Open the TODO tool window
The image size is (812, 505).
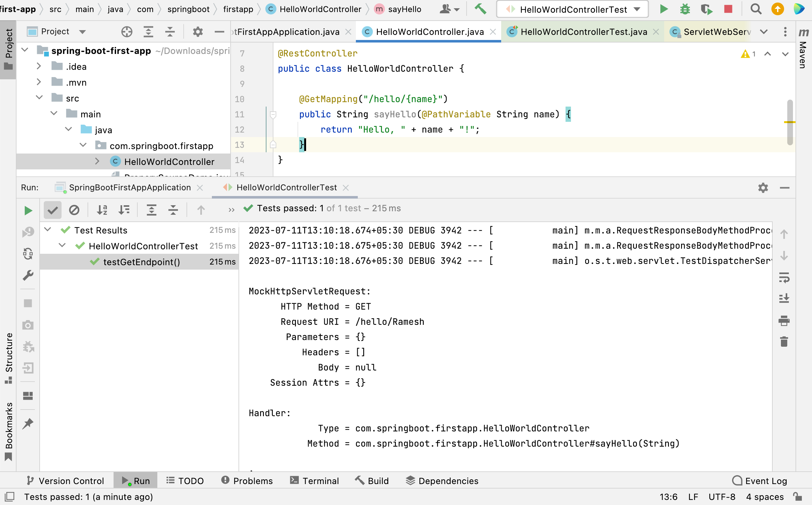185,481
